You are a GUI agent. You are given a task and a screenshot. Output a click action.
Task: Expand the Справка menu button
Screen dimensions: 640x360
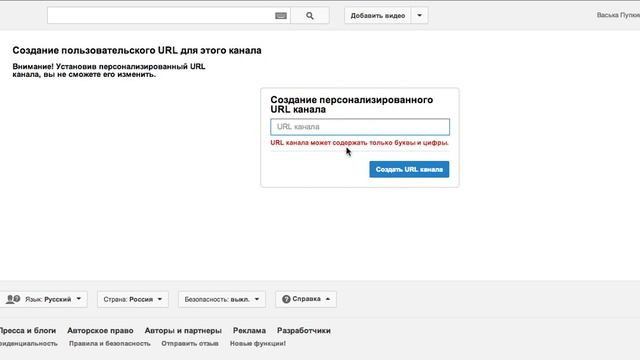pyautogui.click(x=306, y=299)
